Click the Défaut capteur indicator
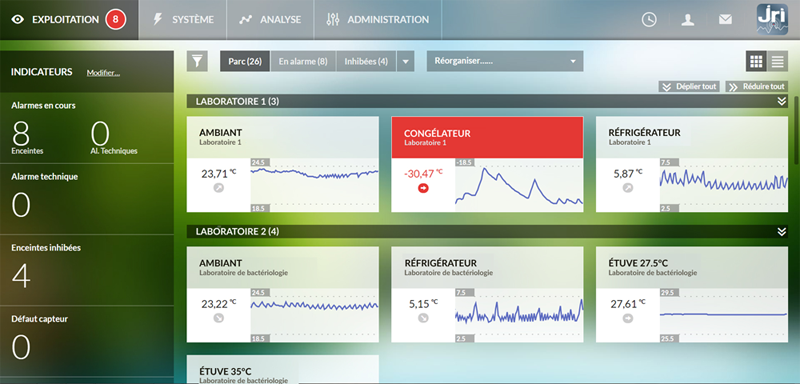 [87, 341]
